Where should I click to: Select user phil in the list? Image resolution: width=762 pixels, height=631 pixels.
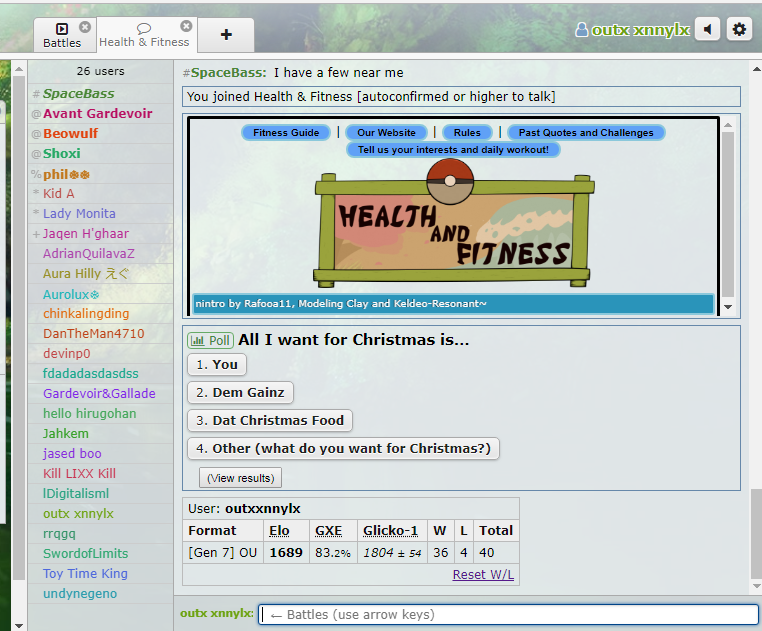click(x=101, y=174)
